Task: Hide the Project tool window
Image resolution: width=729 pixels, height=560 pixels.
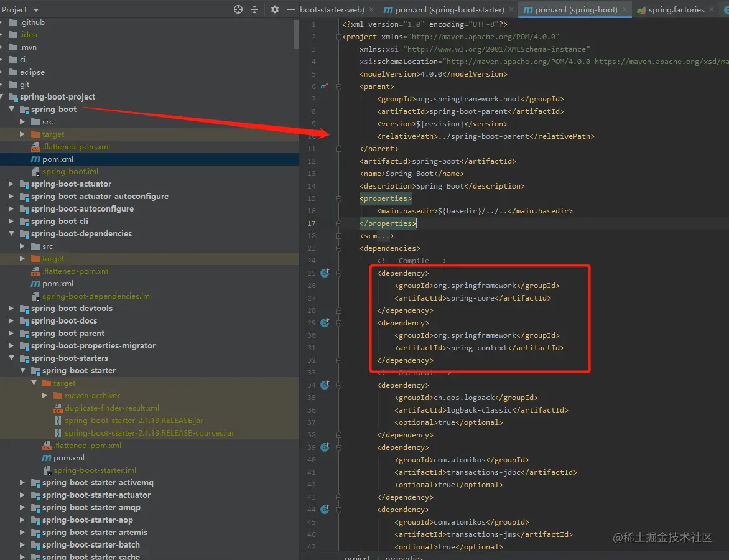Action: [x=291, y=9]
